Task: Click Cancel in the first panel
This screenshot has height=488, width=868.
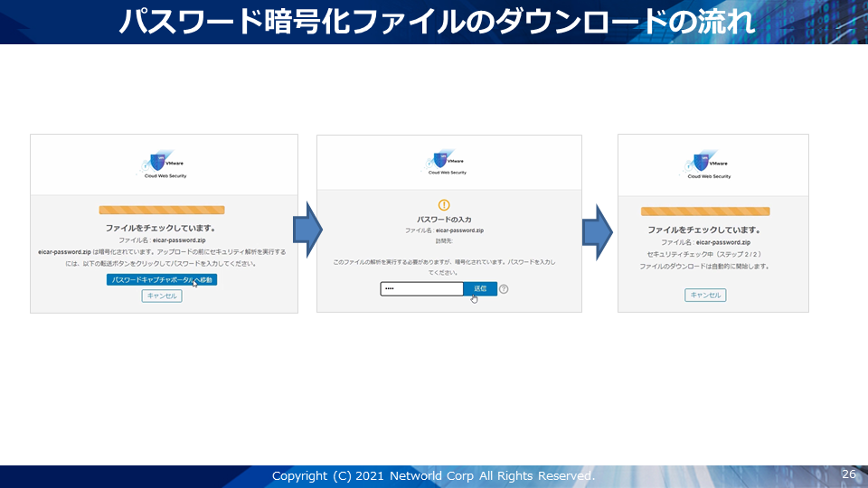Action: click(x=162, y=296)
